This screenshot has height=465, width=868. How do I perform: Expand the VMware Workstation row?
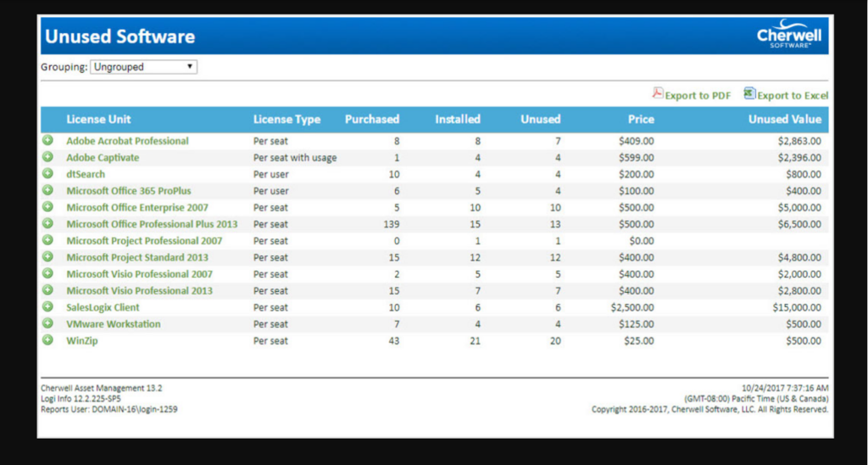pyautogui.click(x=47, y=323)
